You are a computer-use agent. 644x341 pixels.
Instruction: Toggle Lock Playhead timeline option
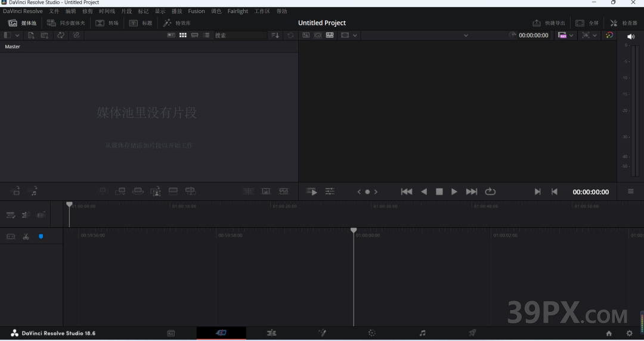(x=11, y=215)
